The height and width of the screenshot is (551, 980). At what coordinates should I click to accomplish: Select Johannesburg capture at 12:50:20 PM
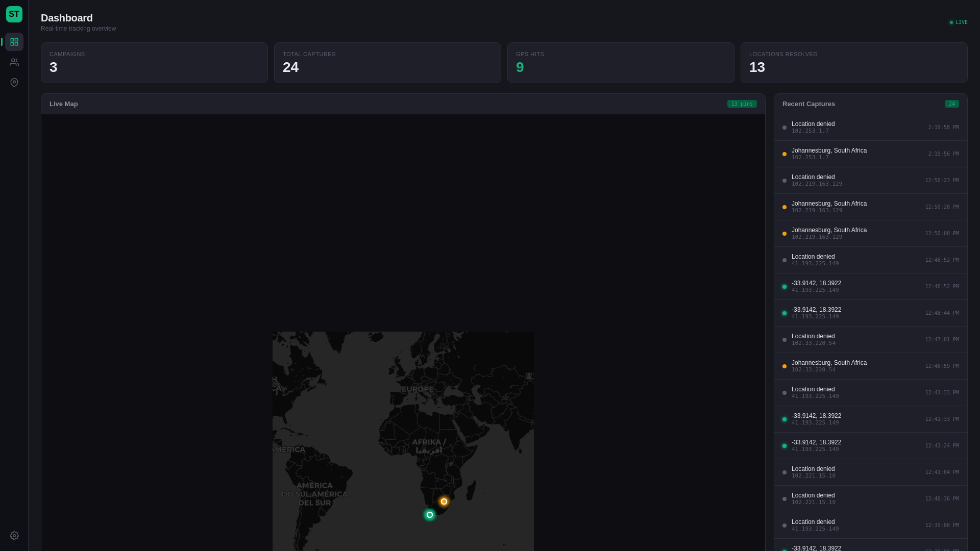pyautogui.click(x=871, y=207)
